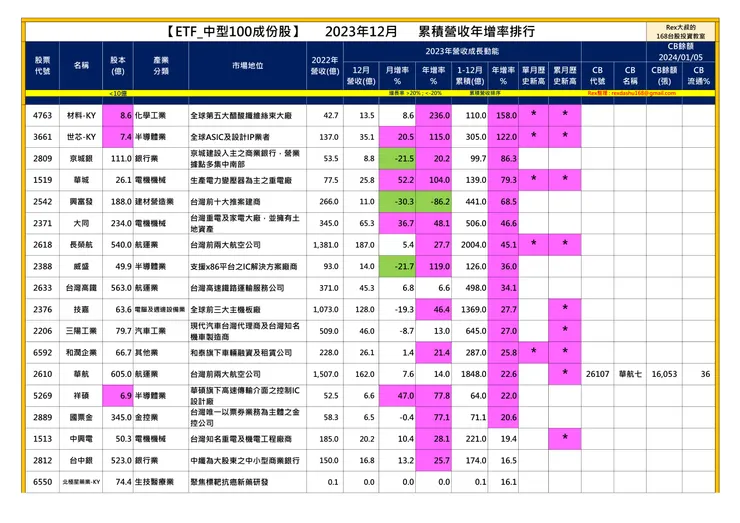Select the pink 158.0 cumulative growth cell
This screenshot has height=523, width=740.
pyautogui.click(x=503, y=115)
